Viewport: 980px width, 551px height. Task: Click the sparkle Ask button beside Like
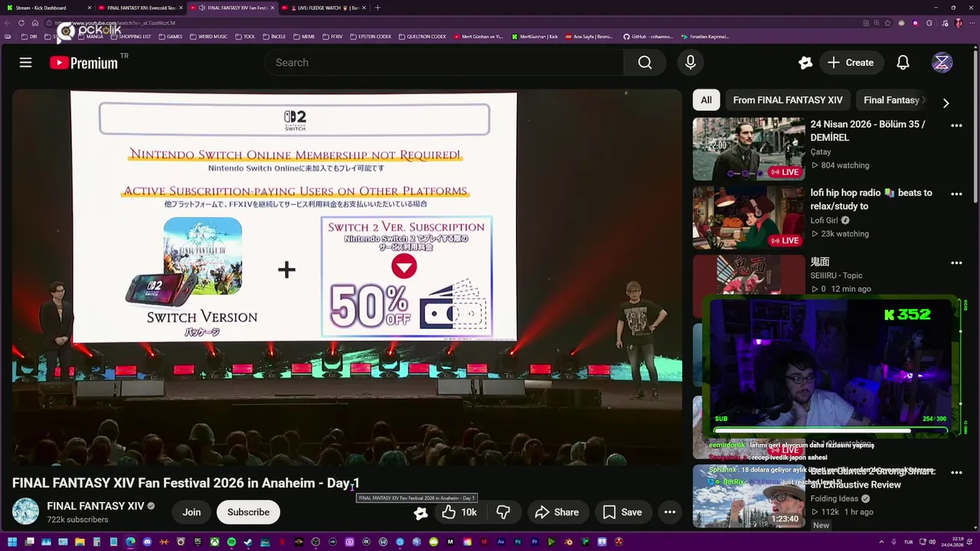tap(420, 513)
